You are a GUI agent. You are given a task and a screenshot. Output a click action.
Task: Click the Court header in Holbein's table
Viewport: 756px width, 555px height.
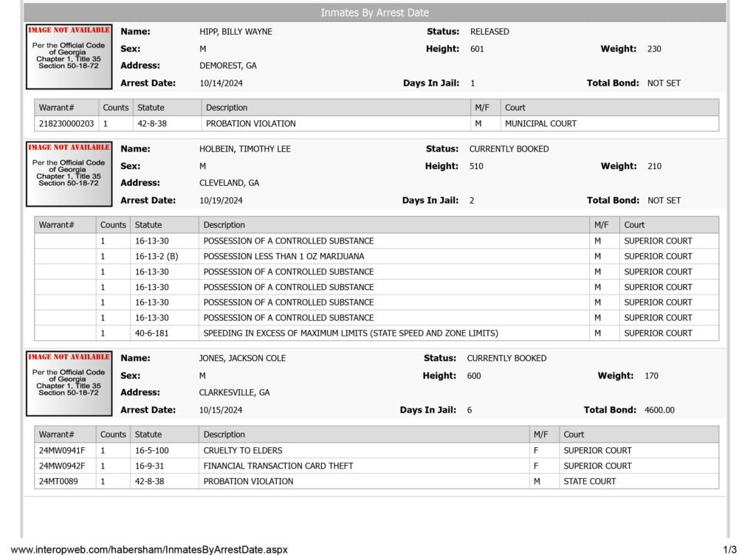tap(634, 224)
